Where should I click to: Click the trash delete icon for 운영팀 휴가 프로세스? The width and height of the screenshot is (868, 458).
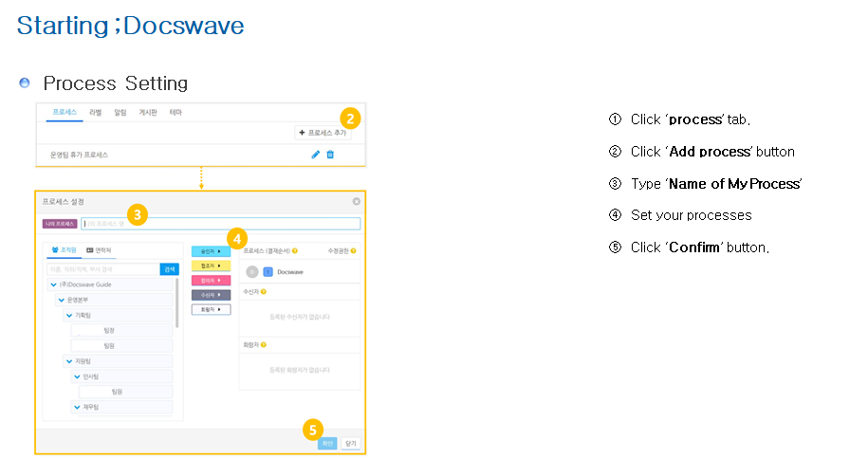click(330, 155)
